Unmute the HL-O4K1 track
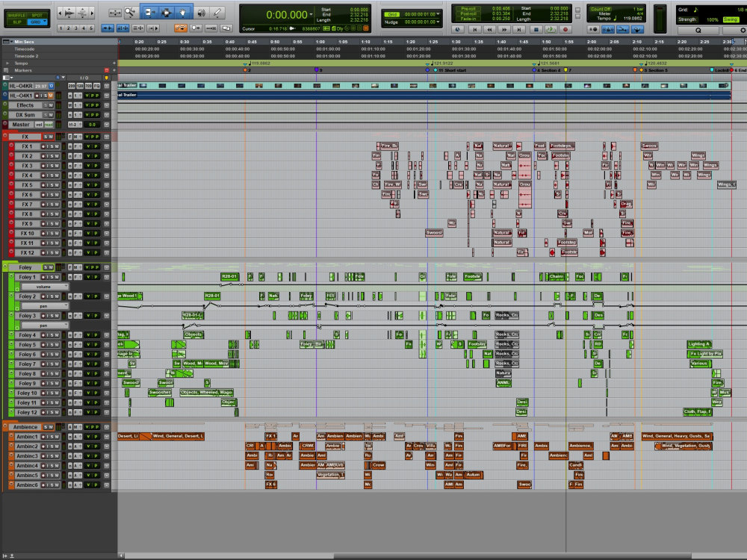Image resolution: width=747 pixels, height=560 pixels. click(x=51, y=96)
